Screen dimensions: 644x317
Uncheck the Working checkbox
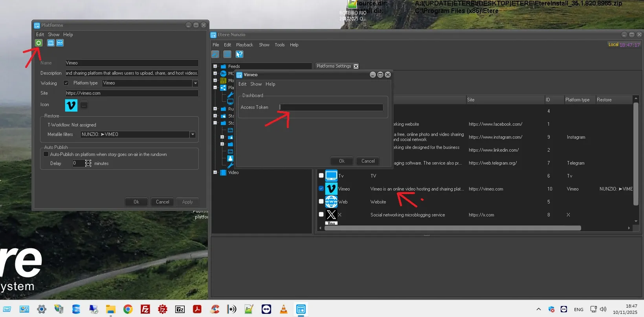click(x=66, y=83)
